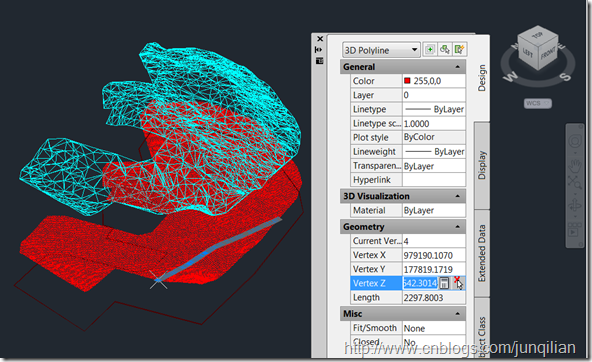Viewport: 592px width, 362px height.
Task: Open the WCS coordinate system dropdown
Action: point(538,103)
